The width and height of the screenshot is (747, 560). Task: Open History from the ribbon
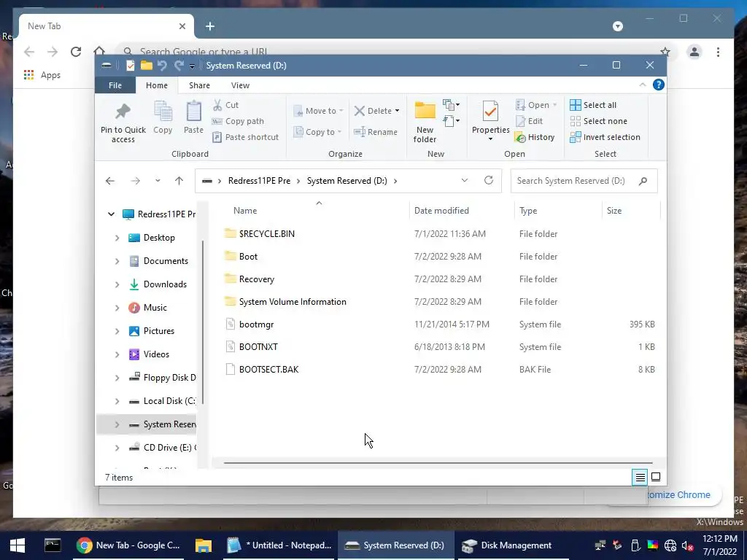tap(535, 137)
